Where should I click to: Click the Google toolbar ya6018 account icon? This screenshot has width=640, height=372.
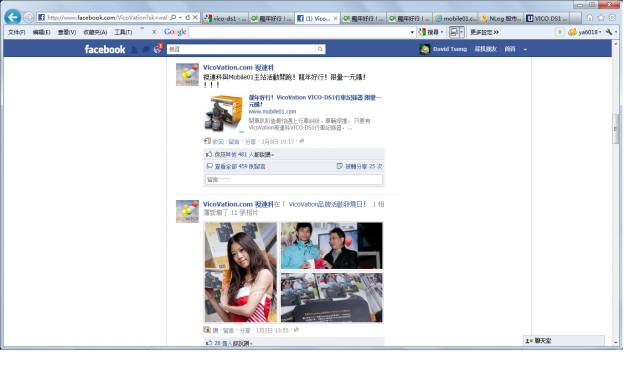coord(572,32)
